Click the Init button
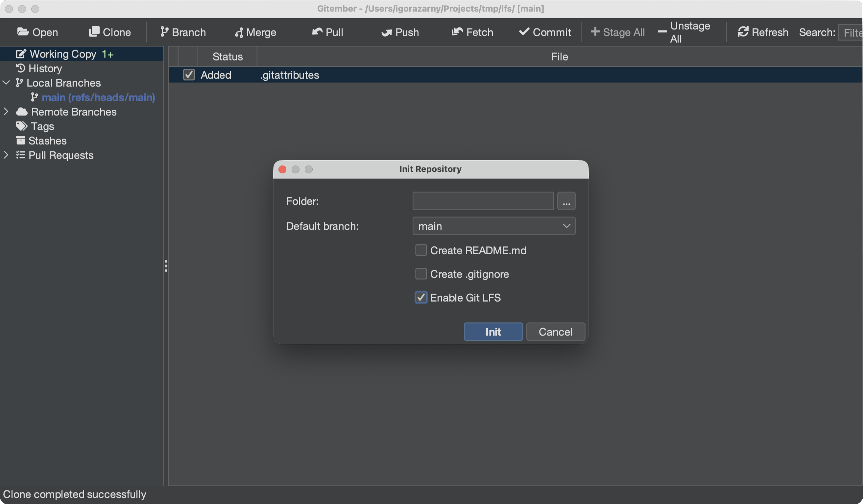863x504 pixels. pos(493,332)
